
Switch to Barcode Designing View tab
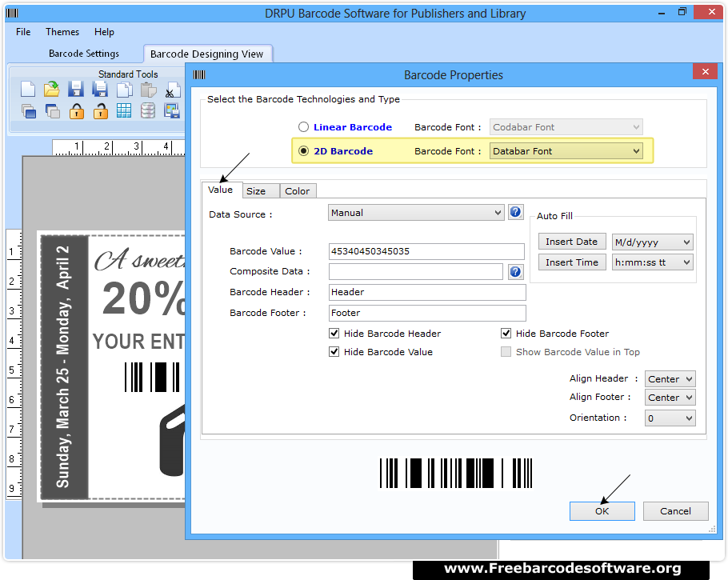207,54
